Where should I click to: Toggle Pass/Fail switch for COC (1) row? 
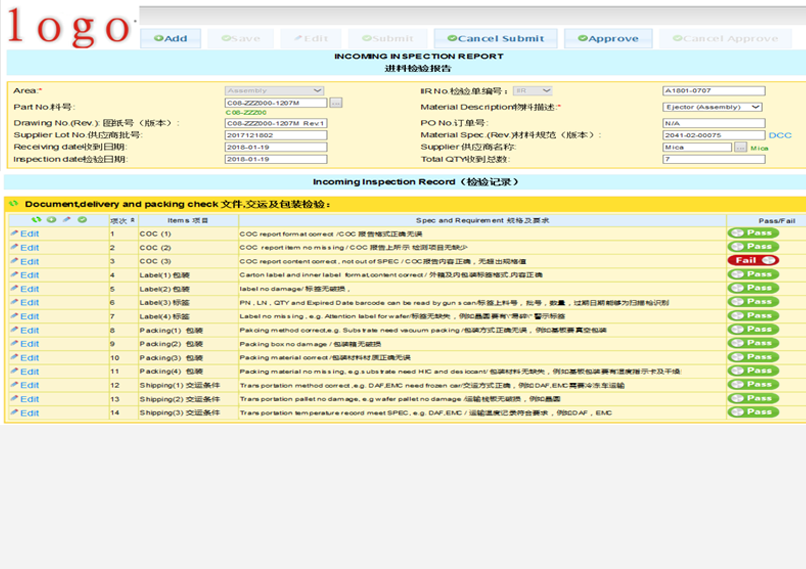coord(752,233)
